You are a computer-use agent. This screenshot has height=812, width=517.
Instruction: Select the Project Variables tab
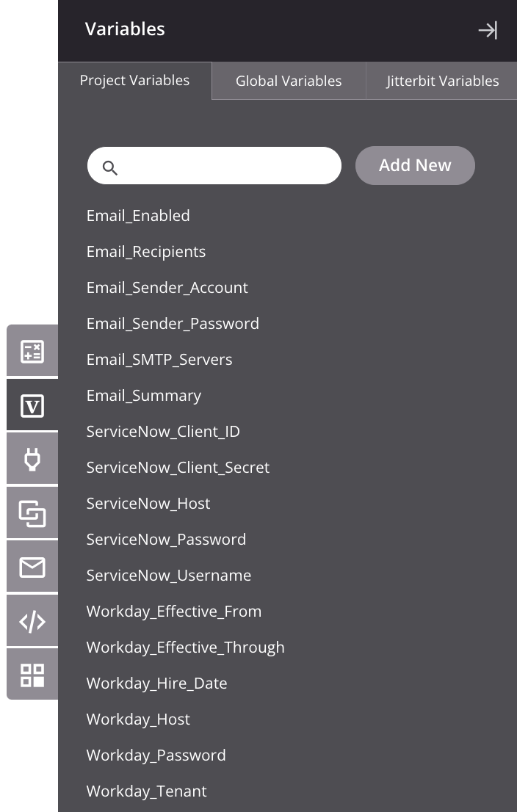134,80
